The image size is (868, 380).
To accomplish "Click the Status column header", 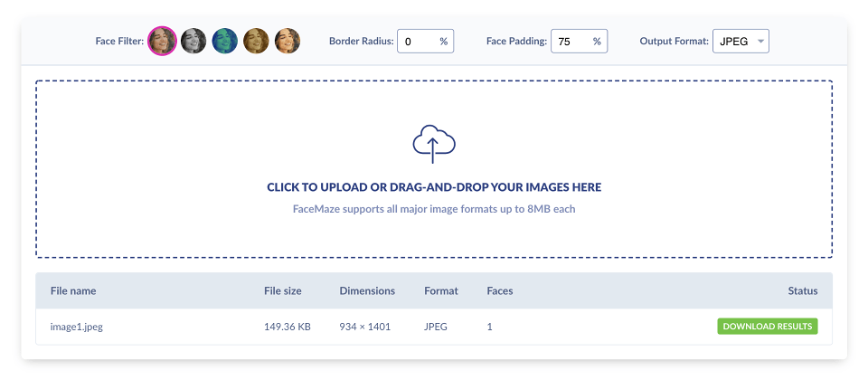I will pyautogui.click(x=803, y=290).
